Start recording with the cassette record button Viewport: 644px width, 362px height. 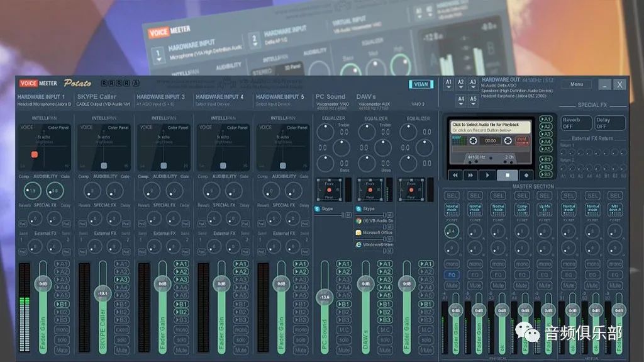coord(526,175)
